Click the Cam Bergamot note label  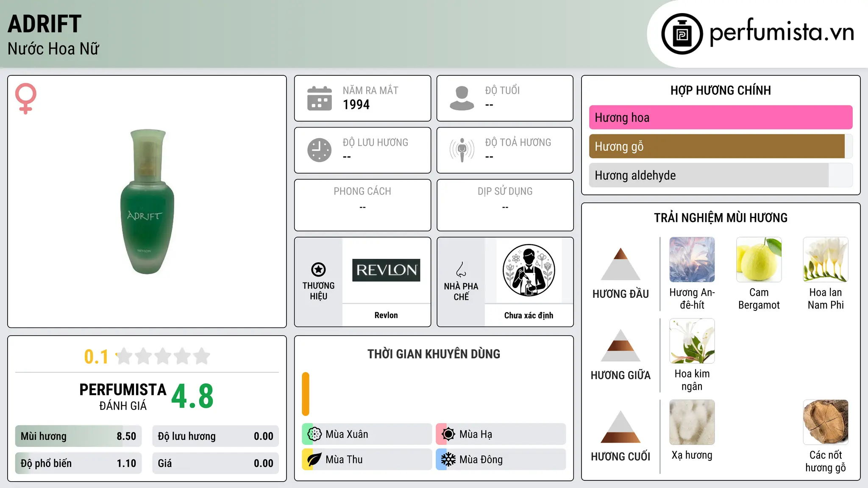pyautogui.click(x=759, y=299)
